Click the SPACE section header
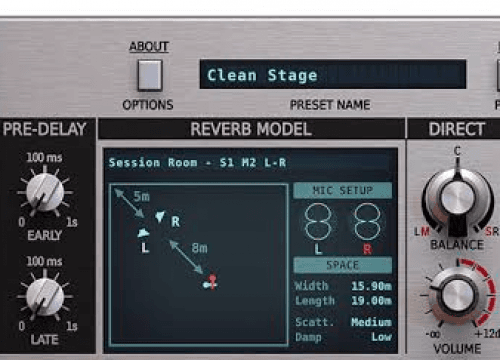This screenshot has width=500, height=360. pyautogui.click(x=343, y=265)
